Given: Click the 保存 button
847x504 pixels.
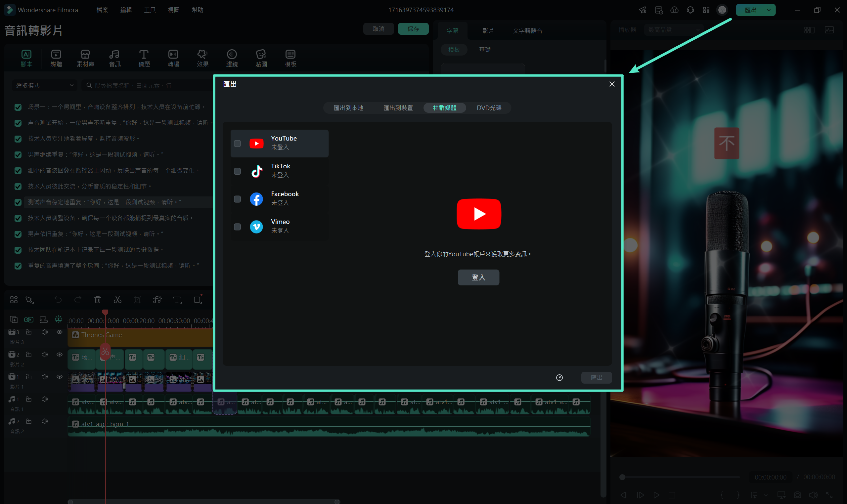Looking at the screenshot, I should click(413, 29).
